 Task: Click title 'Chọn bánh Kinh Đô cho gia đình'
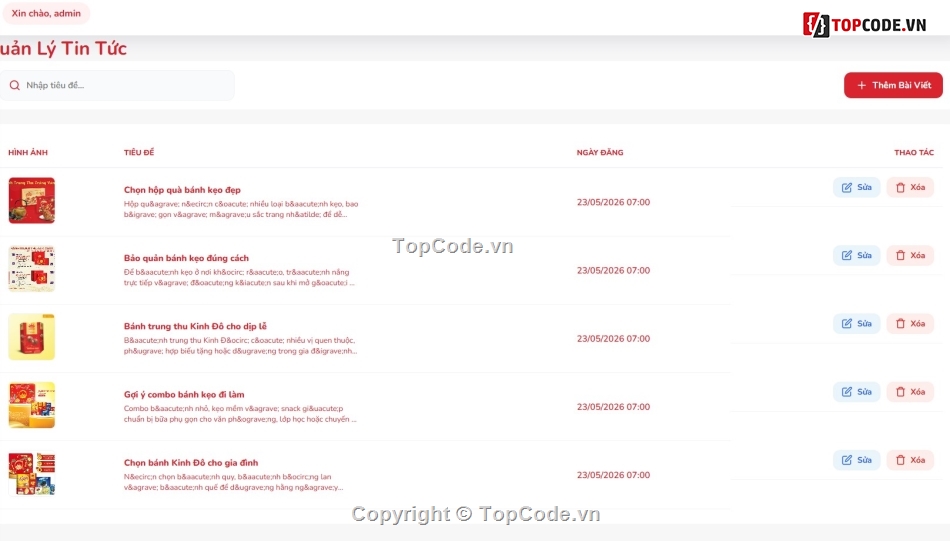pyautogui.click(x=191, y=463)
